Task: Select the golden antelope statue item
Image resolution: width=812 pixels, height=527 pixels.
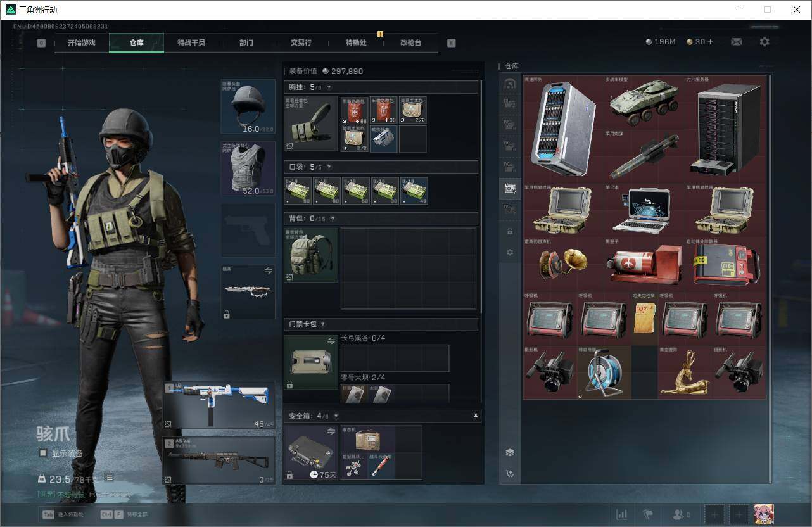Action: click(685, 372)
